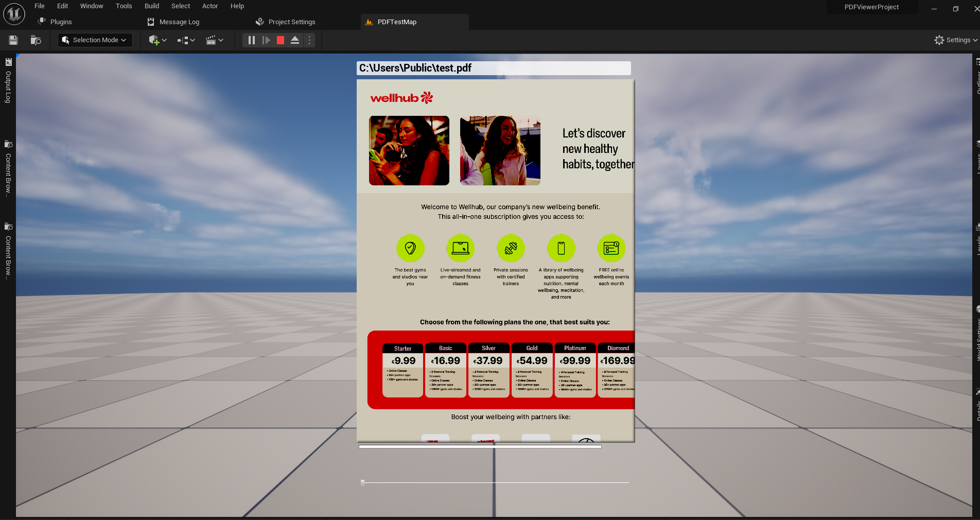Image resolution: width=980 pixels, height=520 pixels.
Task: Click "Welcome to Wellhub" intro text
Action: [511, 212]
